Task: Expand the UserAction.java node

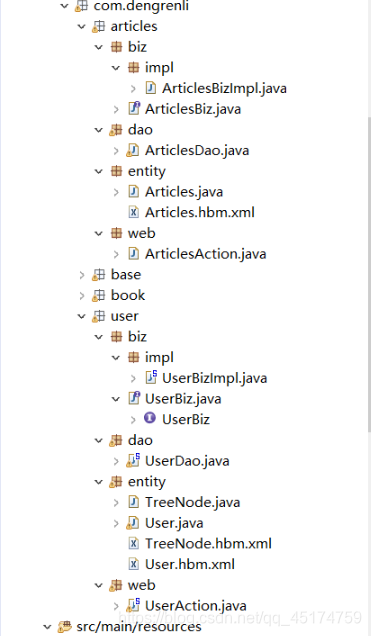Action: [x=116, y=606]
